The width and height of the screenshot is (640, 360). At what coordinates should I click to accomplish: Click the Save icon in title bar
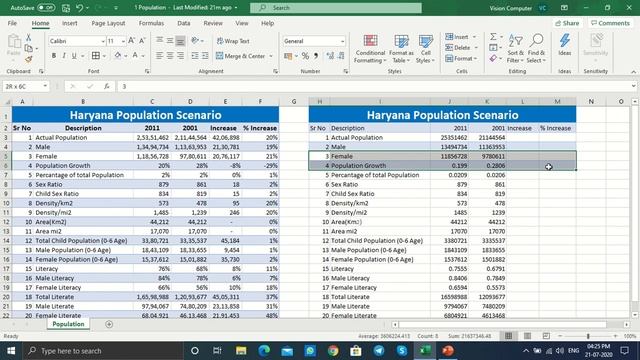click(x=66, y=8)
